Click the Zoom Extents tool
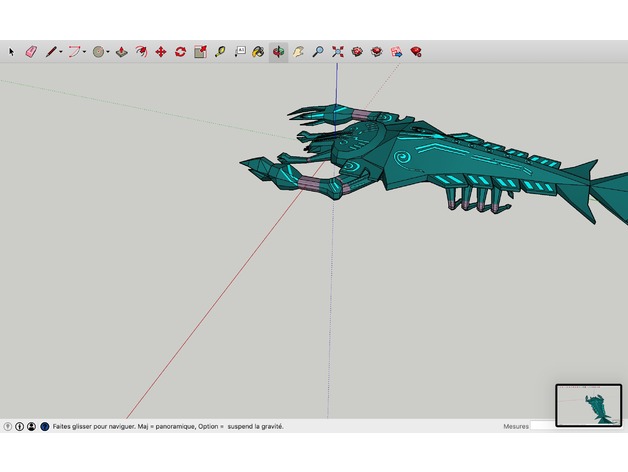This screenshot has width=628, height=472. (338, 51)
